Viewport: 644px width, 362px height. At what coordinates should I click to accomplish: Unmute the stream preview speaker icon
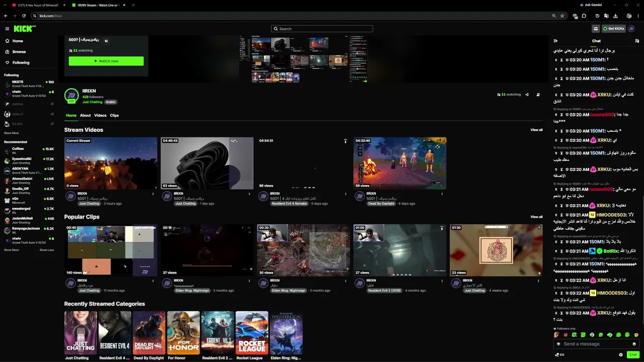pos(106,41)
